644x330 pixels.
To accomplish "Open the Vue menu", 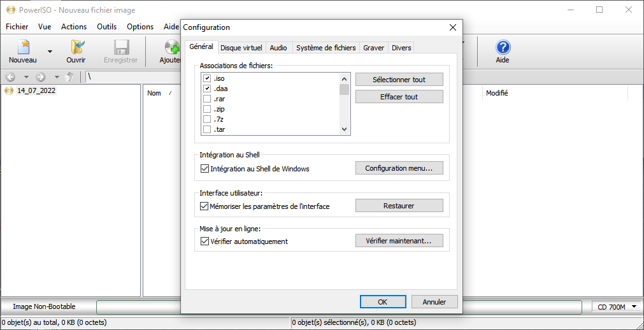I will click(x=45, y=27).
